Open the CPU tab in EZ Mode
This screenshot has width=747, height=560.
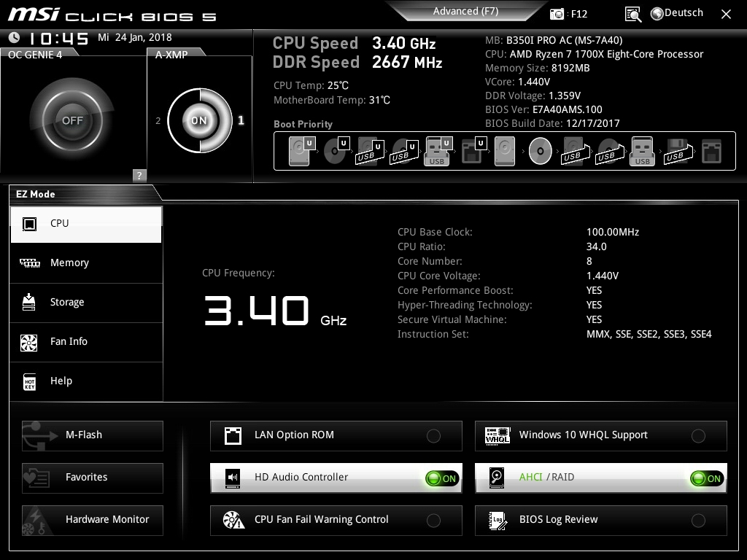(x=86, y=224)
